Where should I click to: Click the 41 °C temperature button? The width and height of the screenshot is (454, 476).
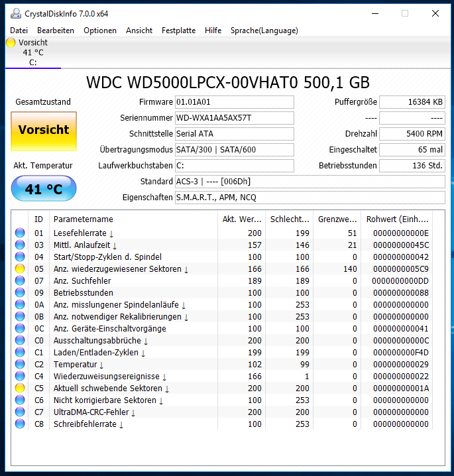[44, 188]
